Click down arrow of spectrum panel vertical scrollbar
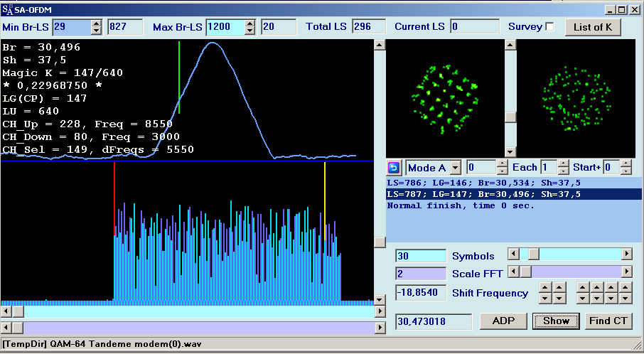This screenshot has height=354, width=644. point(380,300)
